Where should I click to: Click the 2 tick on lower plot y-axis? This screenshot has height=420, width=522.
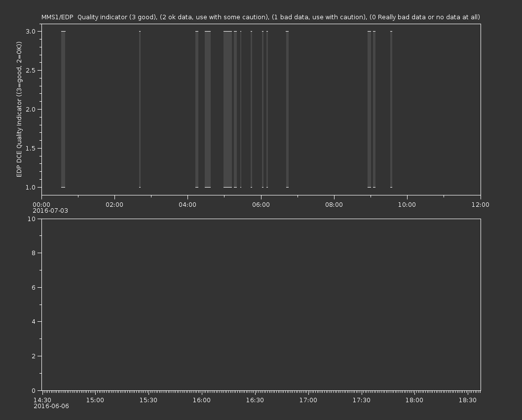coord(34,356)
